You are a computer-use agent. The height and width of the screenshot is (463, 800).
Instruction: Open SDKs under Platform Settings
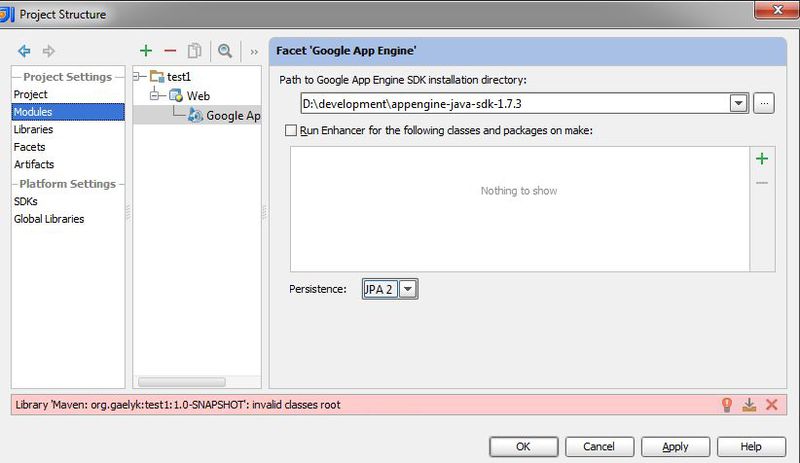point(26,202)
